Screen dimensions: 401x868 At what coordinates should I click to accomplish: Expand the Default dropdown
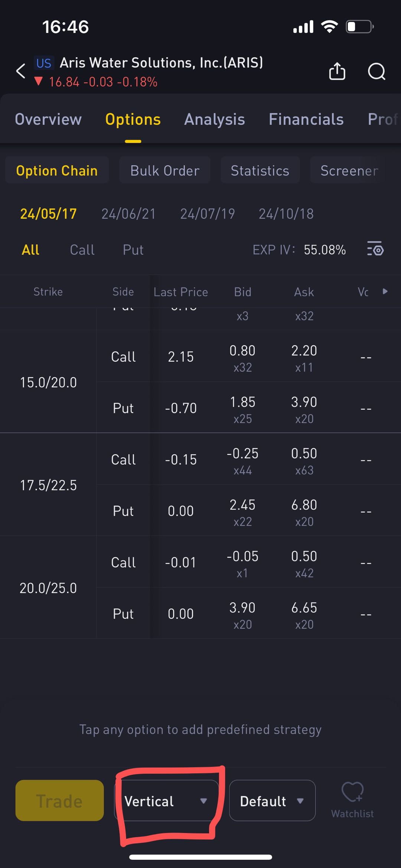pyautogui.click(x=272, y=801)
